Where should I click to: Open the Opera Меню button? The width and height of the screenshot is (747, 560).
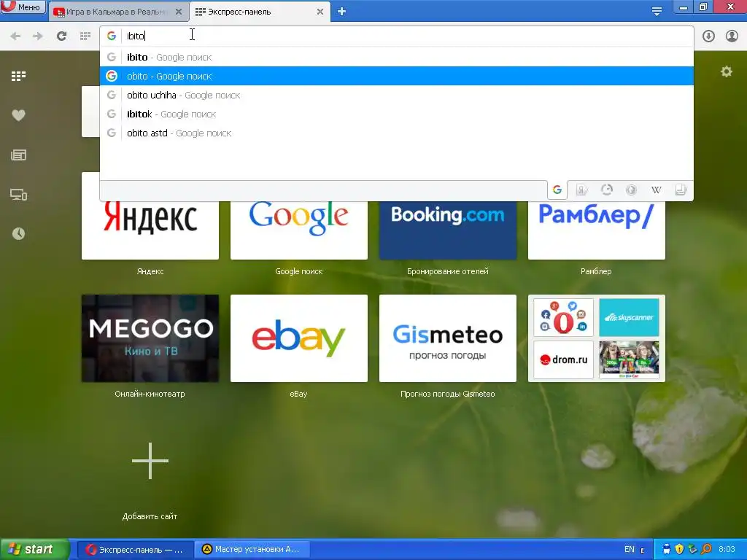tap(23, 7)
